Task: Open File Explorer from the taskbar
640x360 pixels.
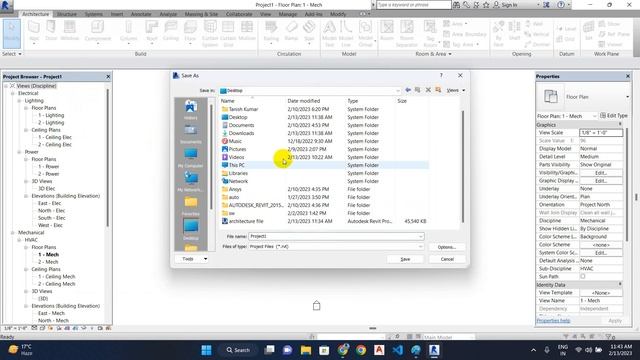Action: tap(306, 350)
